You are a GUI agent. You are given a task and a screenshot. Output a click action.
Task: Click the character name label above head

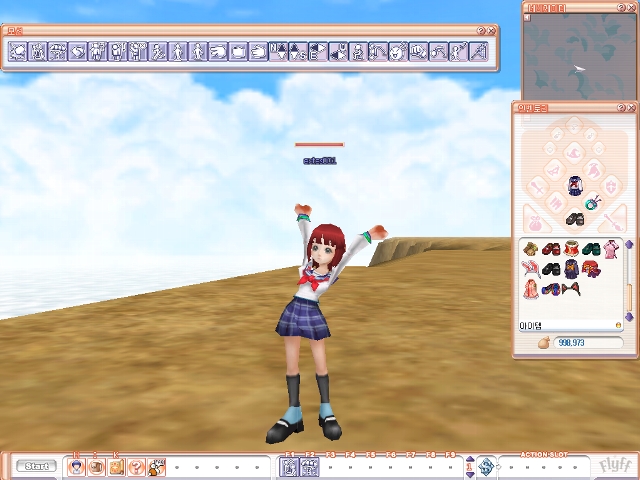click(x=320, y=161)
